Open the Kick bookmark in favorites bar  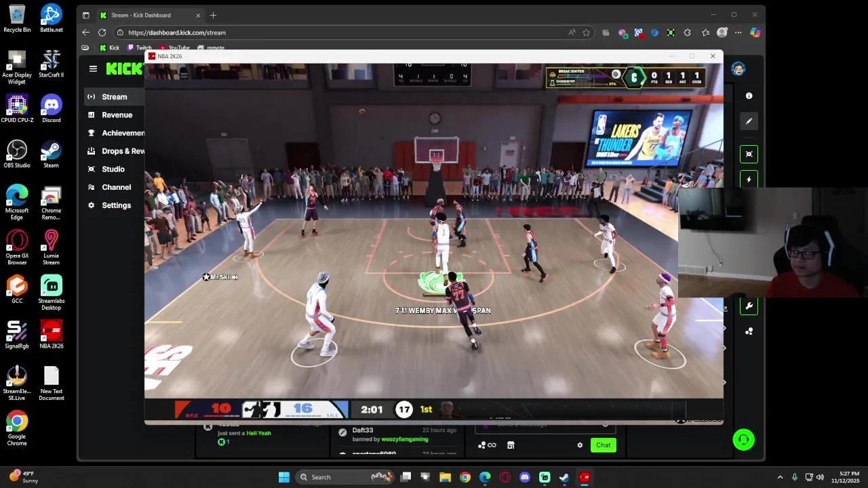(x=109, y=48)
